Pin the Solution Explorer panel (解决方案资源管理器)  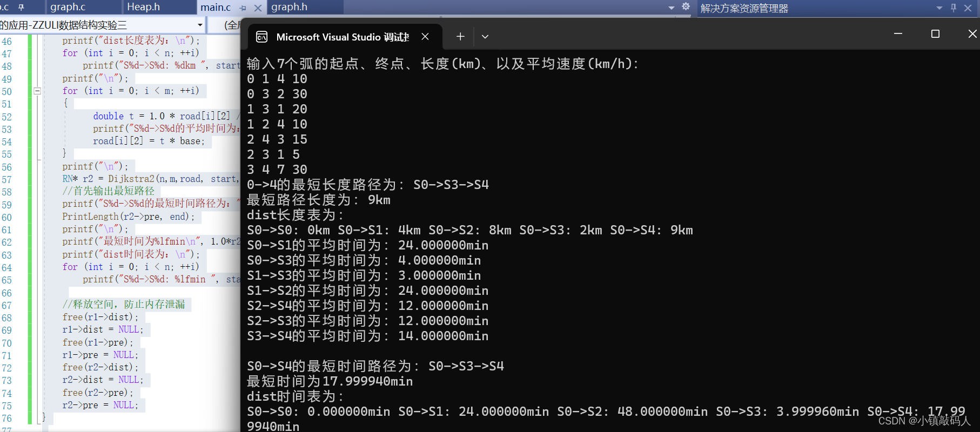(953, 8)
